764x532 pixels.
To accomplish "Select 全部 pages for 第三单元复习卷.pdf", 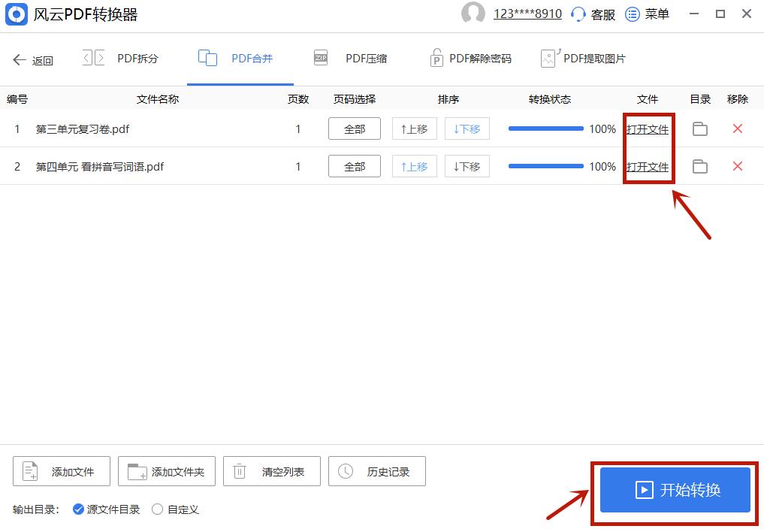I will [x=354, y=128].
